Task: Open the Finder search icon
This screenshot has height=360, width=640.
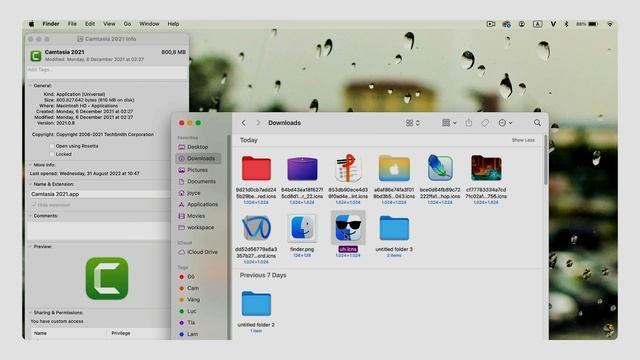Action: coord(537,123)
